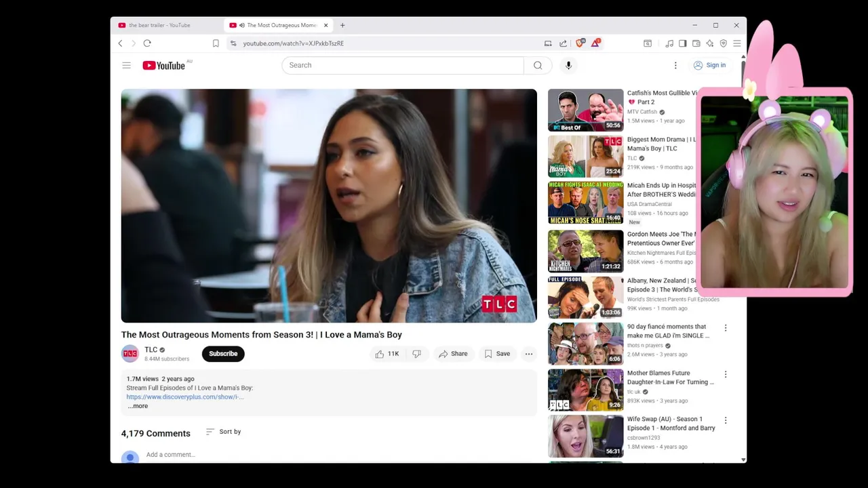Open the music note playlist icon
This screenshot has height=488, width=868.
(x=669, y=43)
